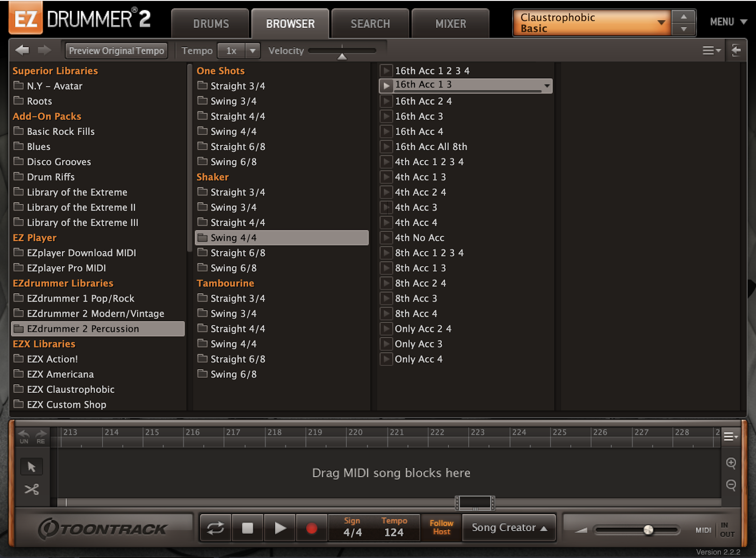Play preview of Only Acc 2 4

click(x=386, y=329)
